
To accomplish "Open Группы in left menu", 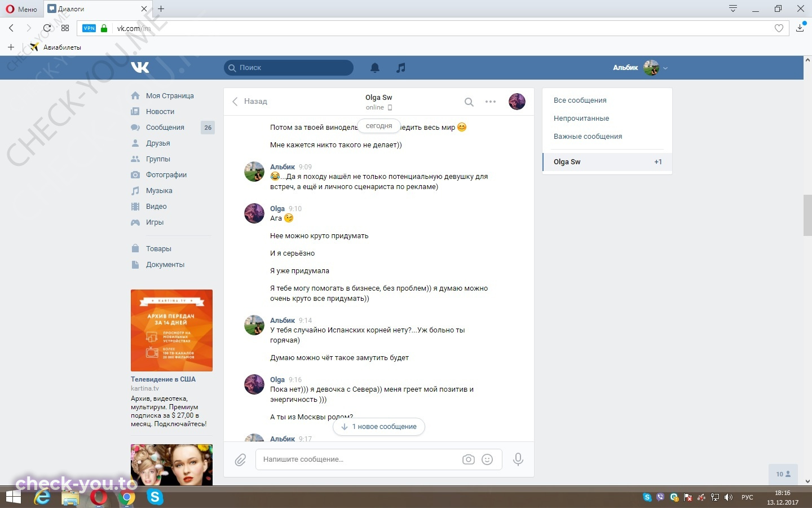I will (x=158, y=159).
